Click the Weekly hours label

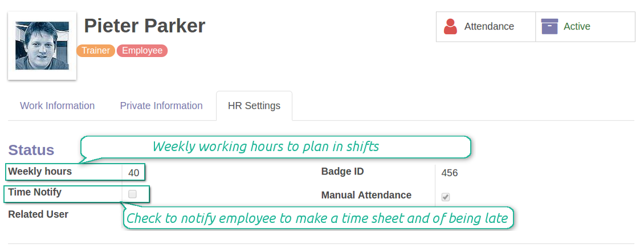pos(40,171)
